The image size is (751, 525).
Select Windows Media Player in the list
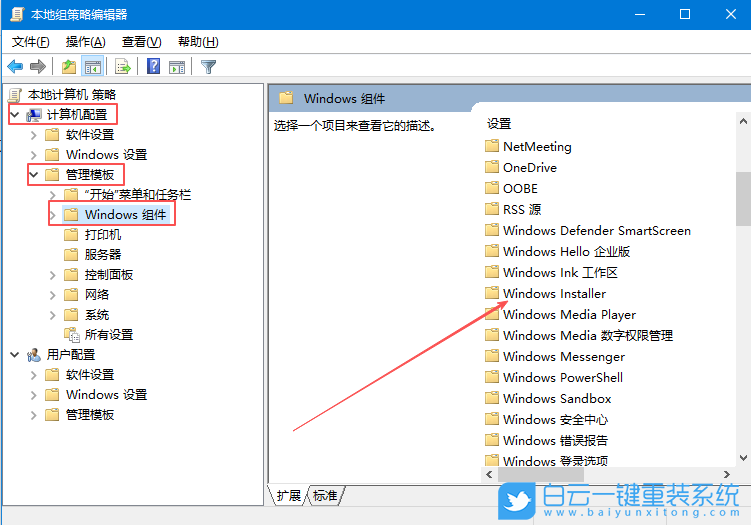click(x=569, y=314)
